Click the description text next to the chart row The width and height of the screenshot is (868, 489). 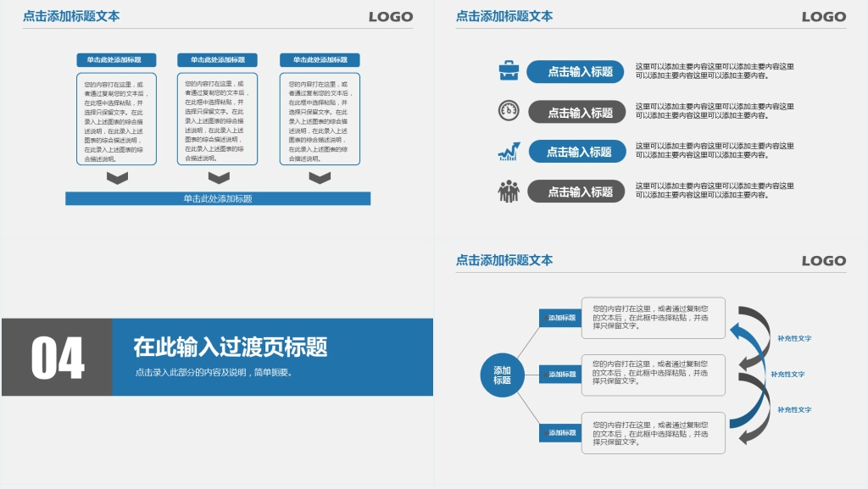point(714,151)
